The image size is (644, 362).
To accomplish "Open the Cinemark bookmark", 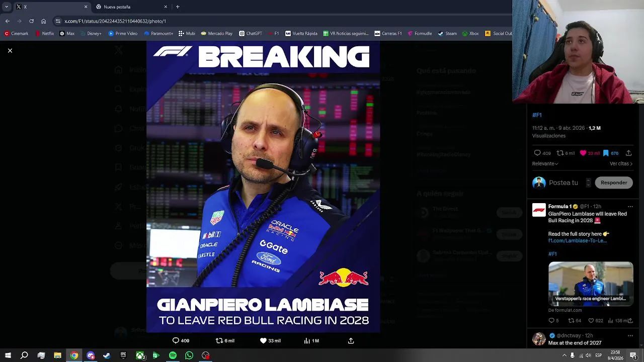I will (16, 34).
